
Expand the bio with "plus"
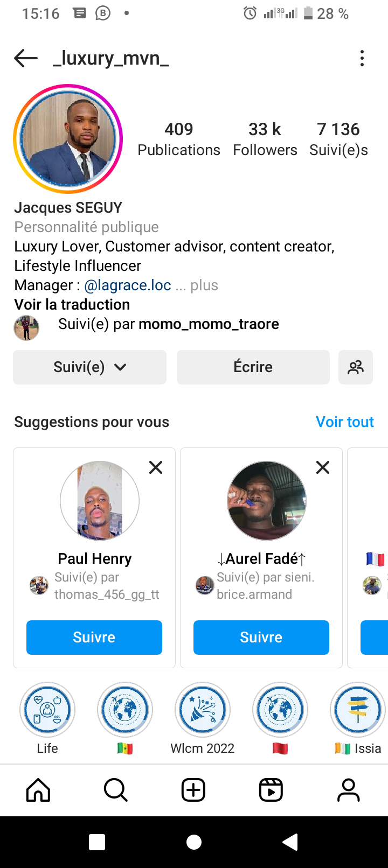[x=204, y=285]
